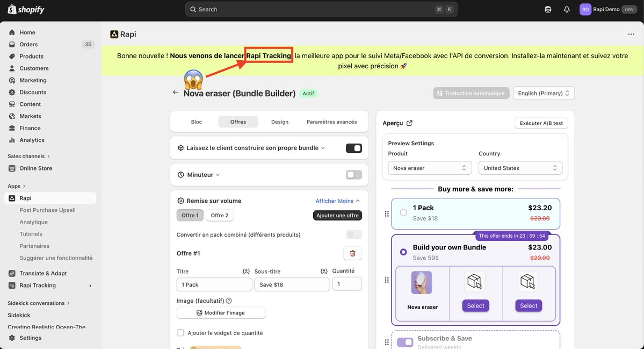Click the Search bar
The image size is (644, 349).
pyautogui.click(x=321, y=10)
